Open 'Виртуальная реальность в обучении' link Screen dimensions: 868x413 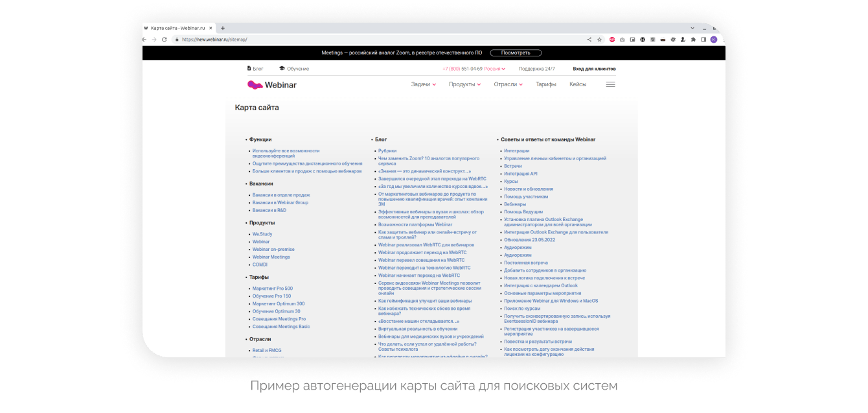(418, 329)
